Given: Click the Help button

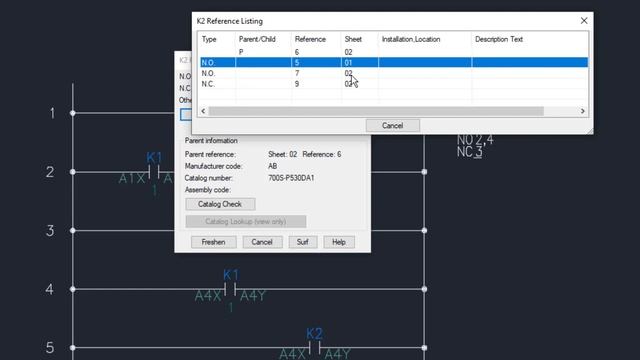Looking at the screenshot, I should pyautogui.click(x=339, y=242).
